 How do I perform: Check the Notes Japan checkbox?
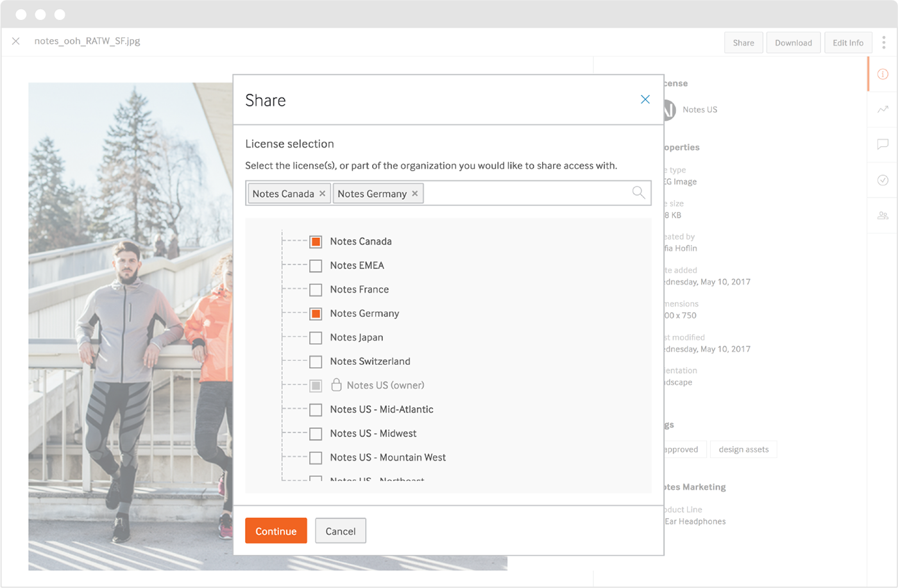316,338
